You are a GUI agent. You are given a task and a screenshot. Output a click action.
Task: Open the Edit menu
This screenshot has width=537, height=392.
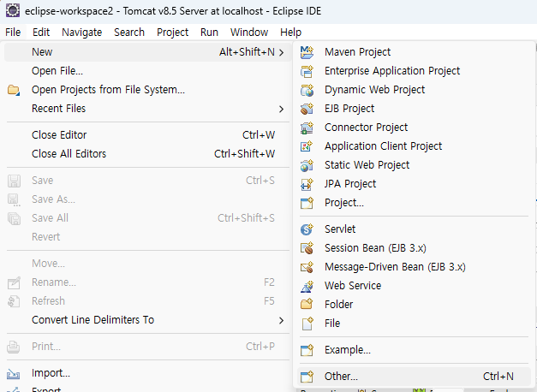click(x=41, y=33)
